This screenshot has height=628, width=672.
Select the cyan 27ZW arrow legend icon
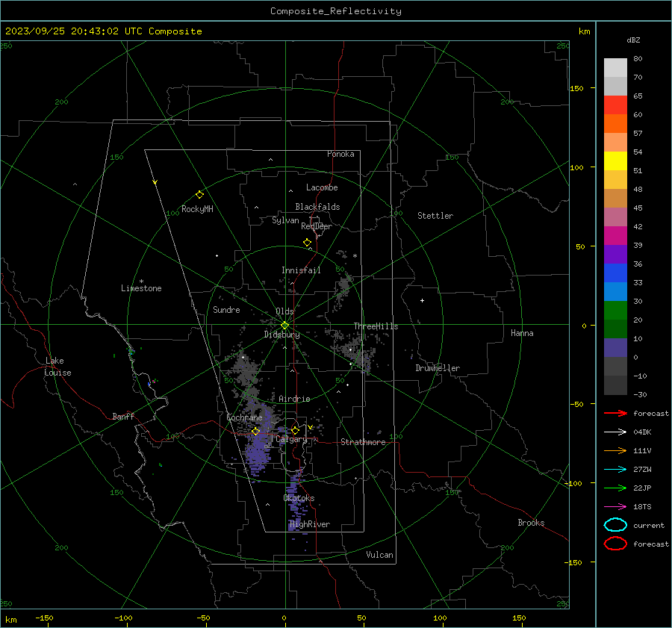click(x=615, y=470)
